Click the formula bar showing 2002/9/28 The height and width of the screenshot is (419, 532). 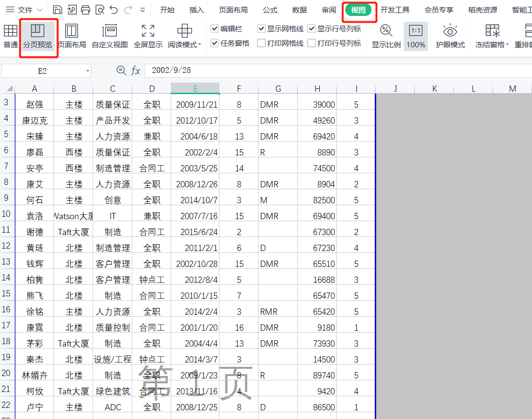tap(338, 70)
